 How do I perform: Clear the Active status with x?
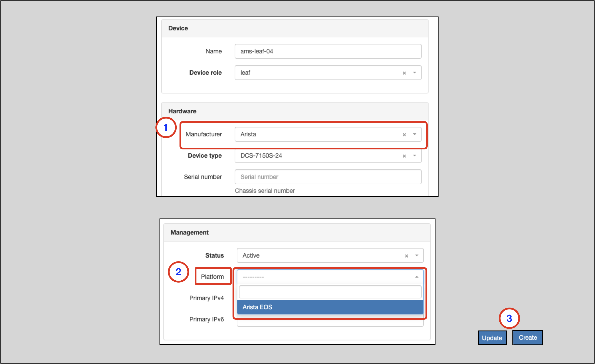click(406, 256)
